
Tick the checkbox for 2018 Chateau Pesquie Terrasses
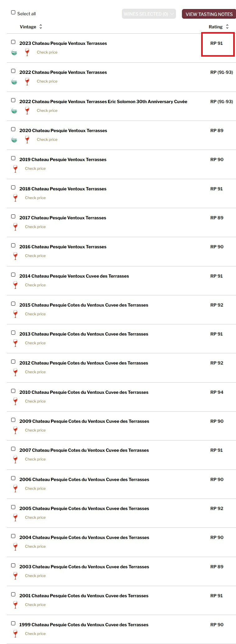point(13,187)
